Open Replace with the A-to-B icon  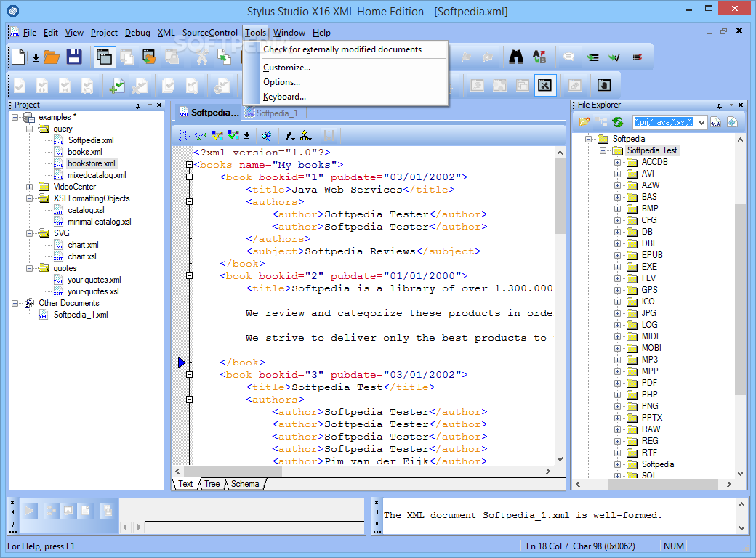click(539, 57)
